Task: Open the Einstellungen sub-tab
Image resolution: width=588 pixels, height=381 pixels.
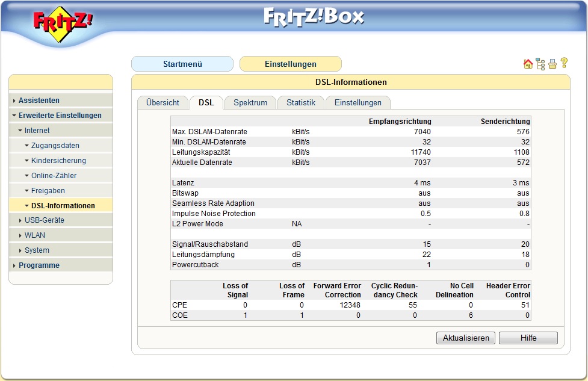Action: tap(357, 103)
